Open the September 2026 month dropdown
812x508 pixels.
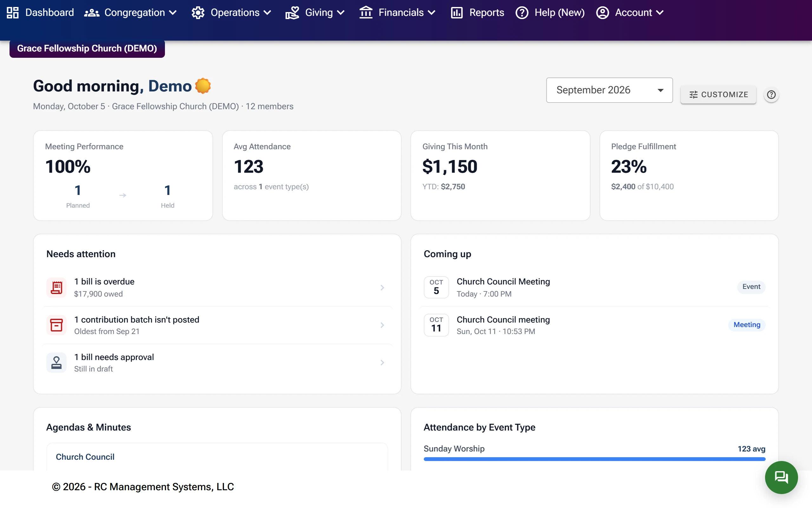(x=609, y=90)
